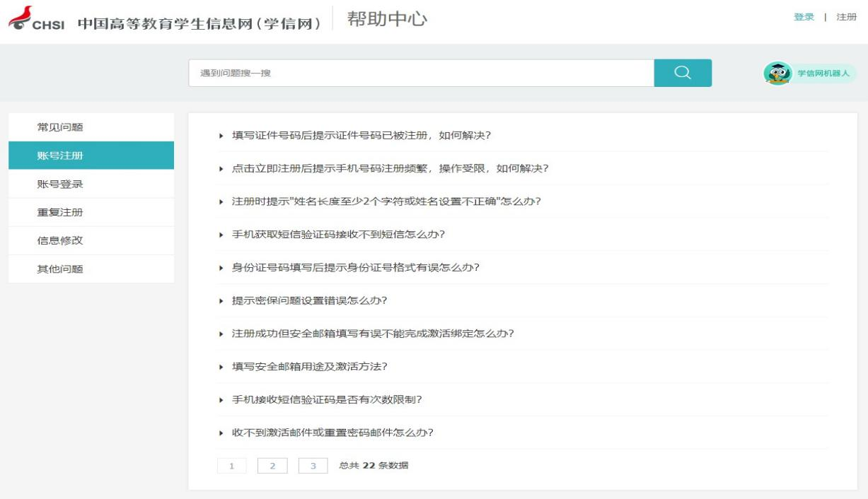
Task: Expand the 证件号码已被注册 question arrow
Action: click(221, 136)
